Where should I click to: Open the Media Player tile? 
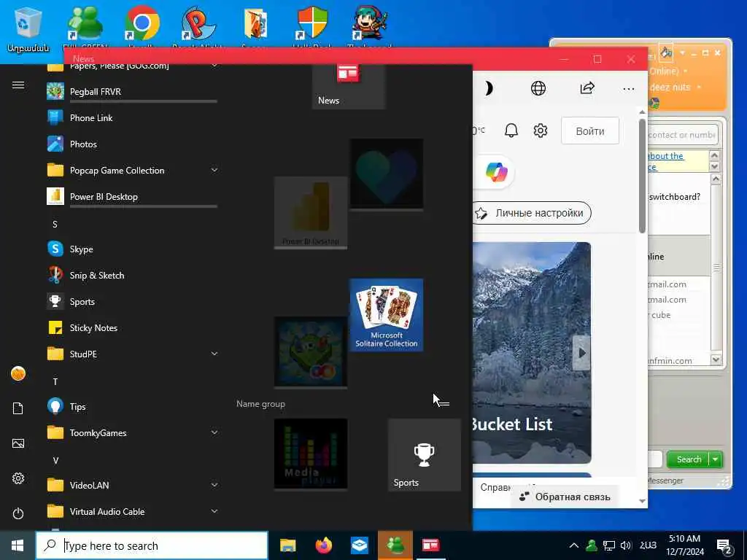(311, 454)
